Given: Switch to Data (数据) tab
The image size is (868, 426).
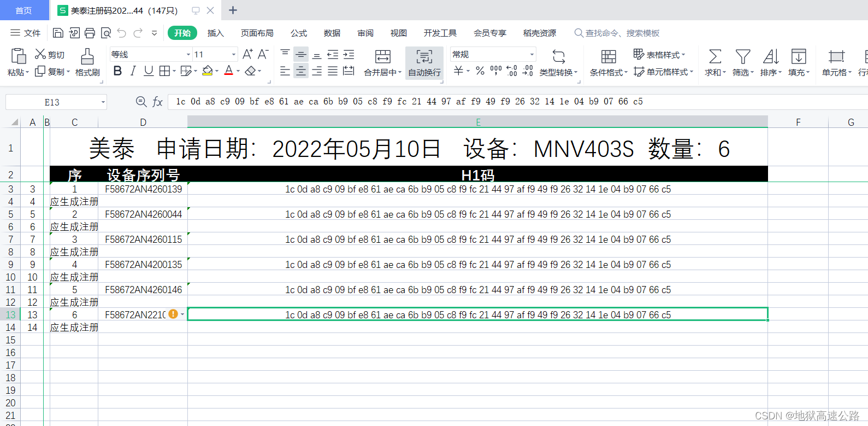Looking at the screenshot, I should coord(332,33).
